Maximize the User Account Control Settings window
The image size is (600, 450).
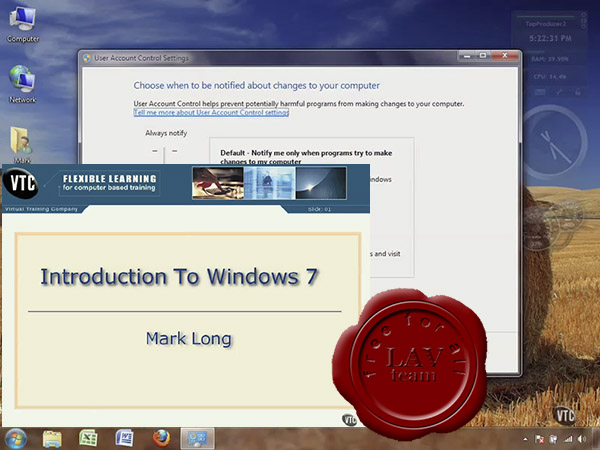tap(483, 56)
